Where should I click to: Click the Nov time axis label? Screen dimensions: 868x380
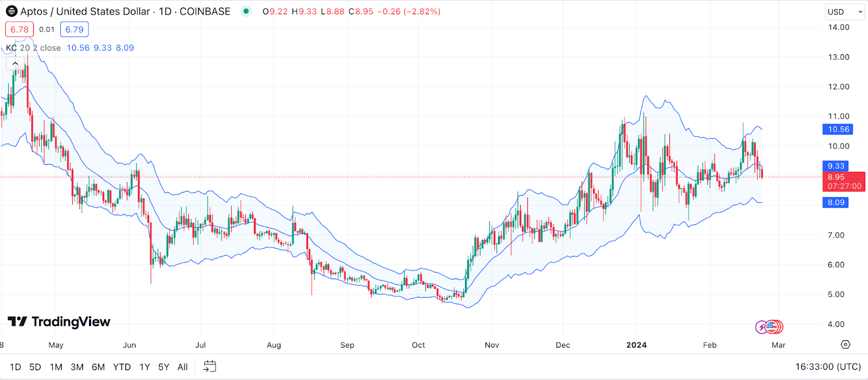click(492, 345)
